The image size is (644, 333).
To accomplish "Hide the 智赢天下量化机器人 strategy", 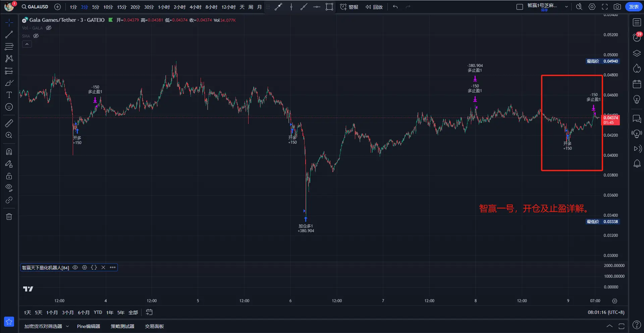I will [75, 267].
